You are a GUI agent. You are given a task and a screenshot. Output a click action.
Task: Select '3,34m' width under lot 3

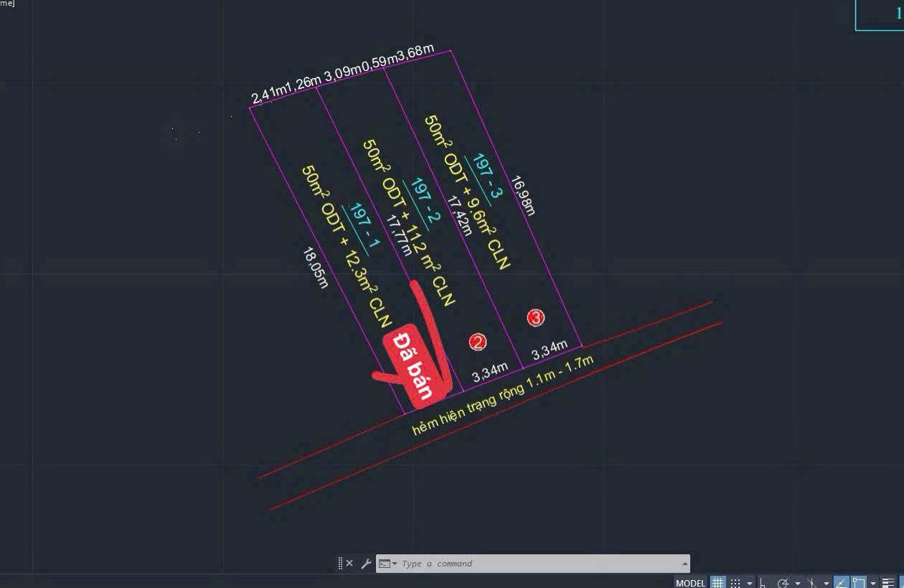coord(550,349)
